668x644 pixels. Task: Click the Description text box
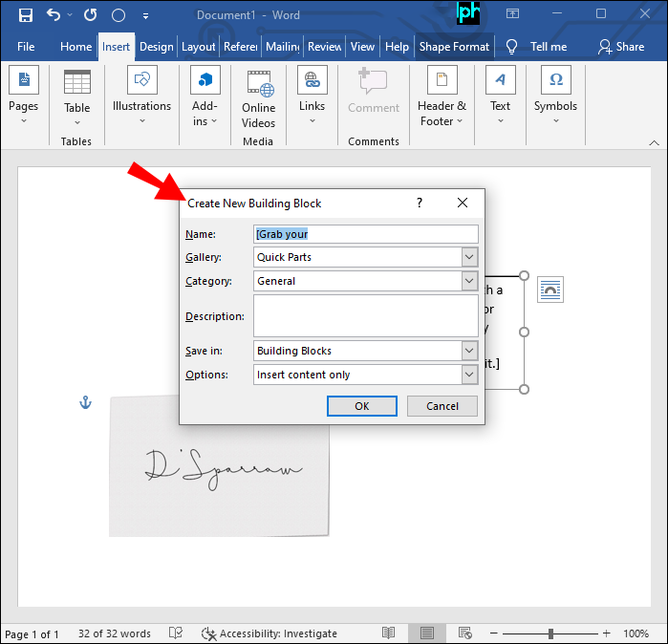tap(365, 316)
